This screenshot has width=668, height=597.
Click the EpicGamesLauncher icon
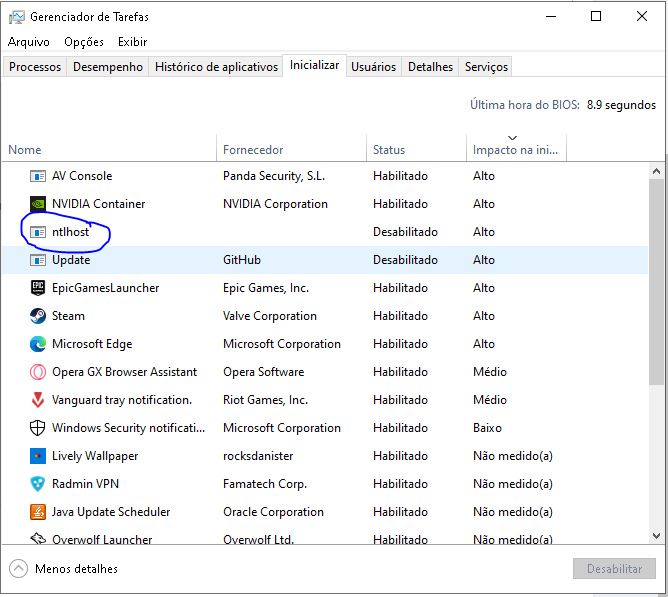(x=38, y=288)
